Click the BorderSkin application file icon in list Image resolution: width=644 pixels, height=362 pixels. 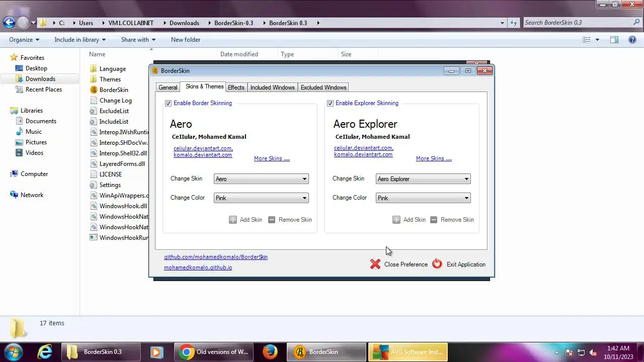93,89
